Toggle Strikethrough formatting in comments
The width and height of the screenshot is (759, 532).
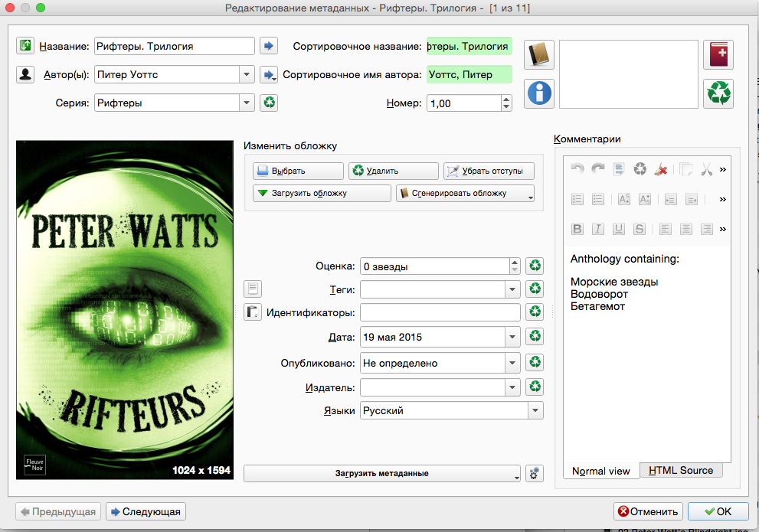[640, 229]
